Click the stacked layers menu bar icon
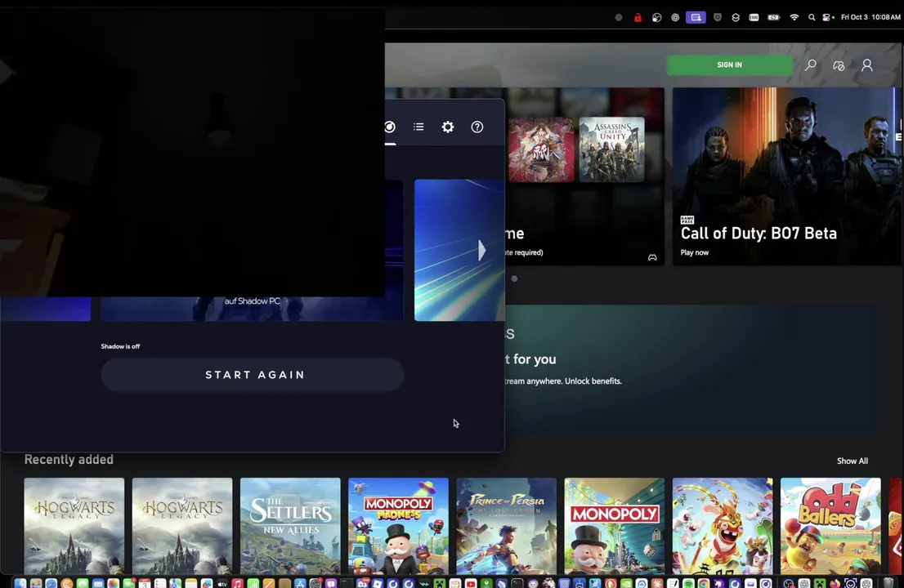The height and width of the screenshot is (588, 904). pos(736,17)
